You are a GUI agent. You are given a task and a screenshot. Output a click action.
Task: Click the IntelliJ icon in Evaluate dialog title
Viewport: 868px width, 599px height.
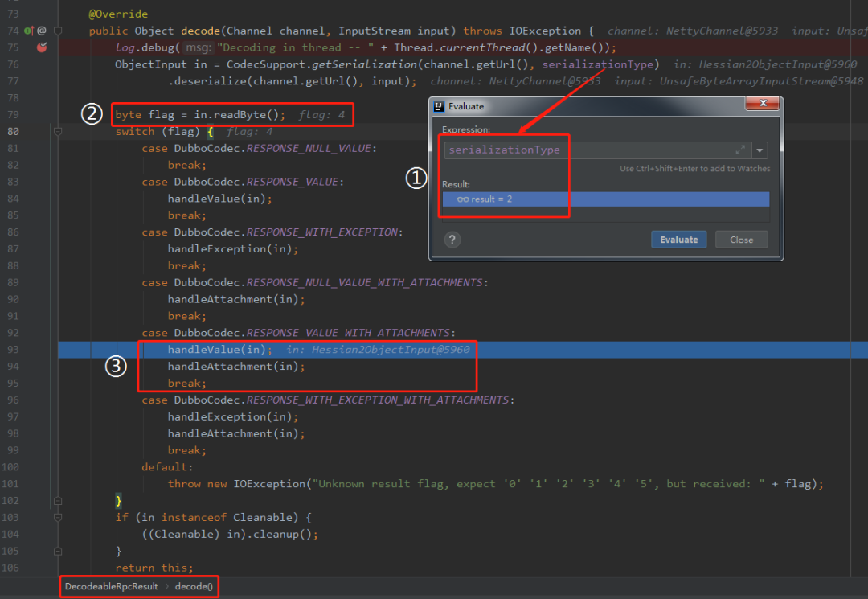coord(439,106)
